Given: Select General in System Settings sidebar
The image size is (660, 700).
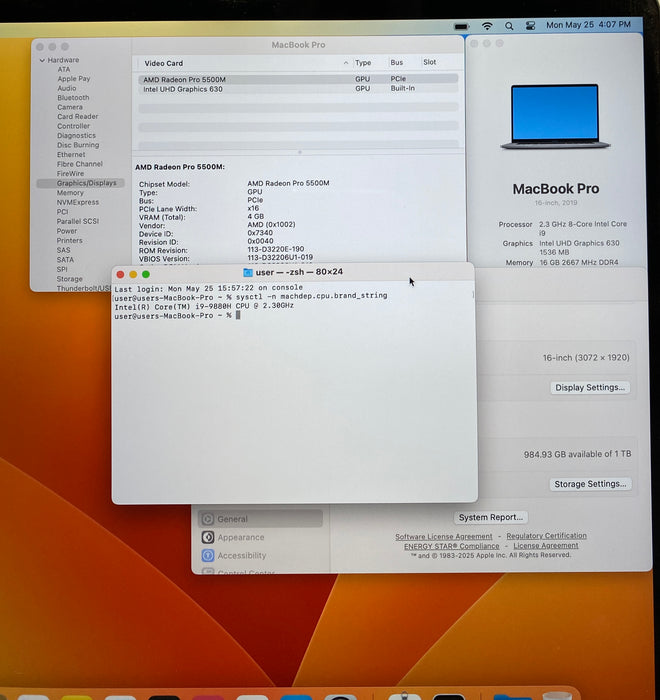Looking at the screenshot, I should tap(260, 519).
